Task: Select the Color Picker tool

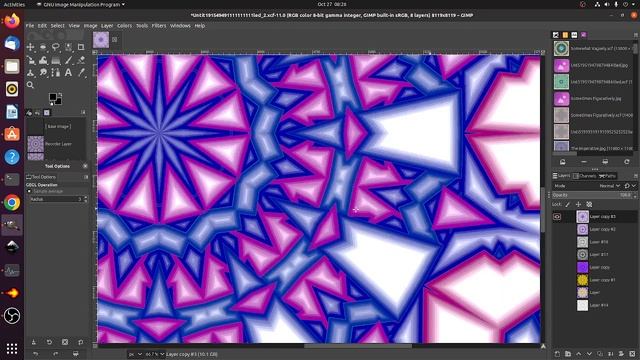Action: (x=81, y=73)
